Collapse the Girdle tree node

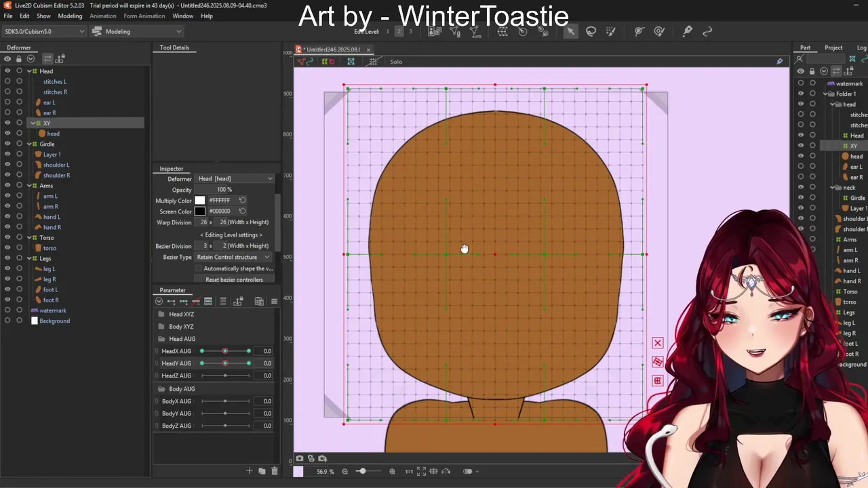point(28,144)
